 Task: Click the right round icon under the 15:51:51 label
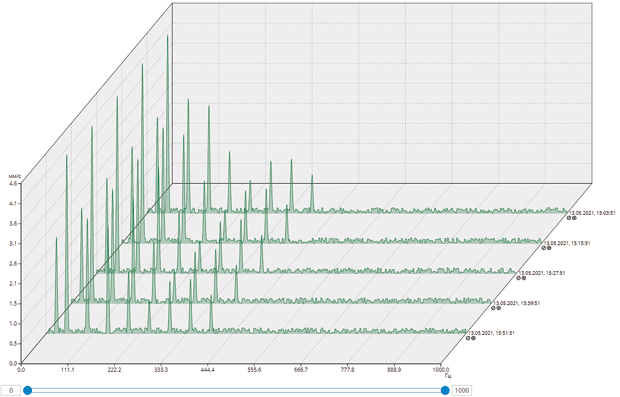pyautogui.click(x=473, y=338)
